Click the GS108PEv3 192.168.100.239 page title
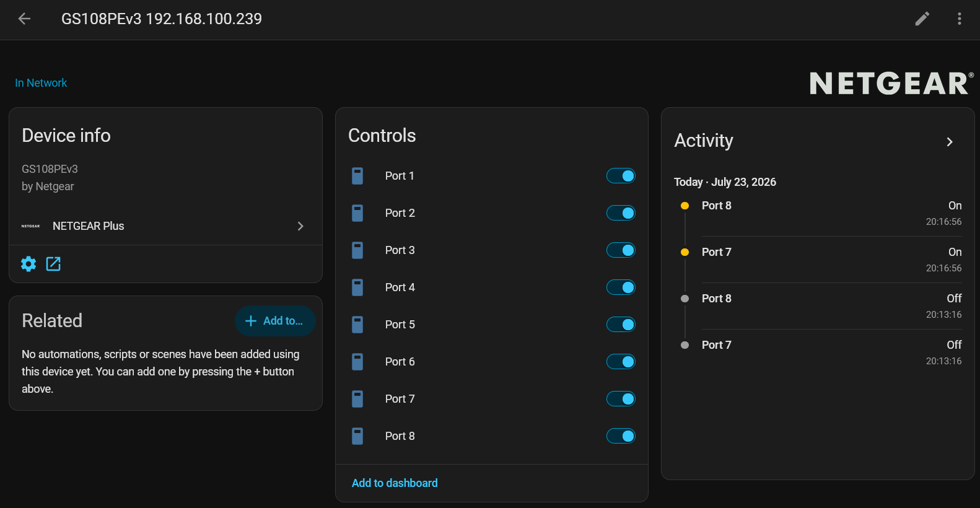The width and height of the screenshot is (980, 508). [162, 19]
